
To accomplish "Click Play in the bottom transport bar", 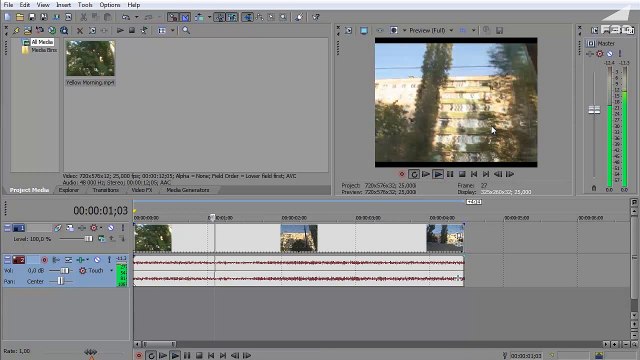I will pyautogui.click(x=175, y=356).
